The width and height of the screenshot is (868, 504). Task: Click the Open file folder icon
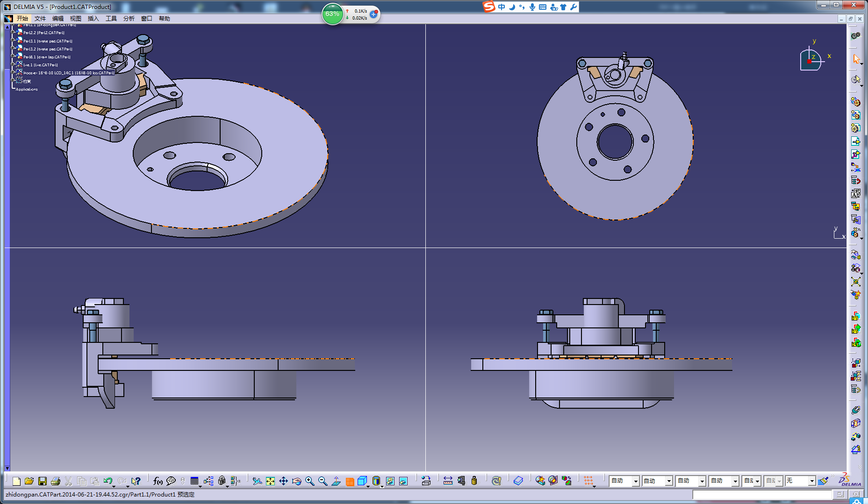[29, 481]
